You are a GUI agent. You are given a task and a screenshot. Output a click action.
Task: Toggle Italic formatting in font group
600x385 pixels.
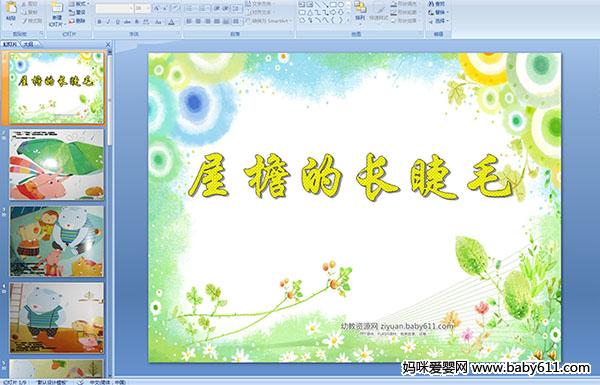[x=108, y=22]
